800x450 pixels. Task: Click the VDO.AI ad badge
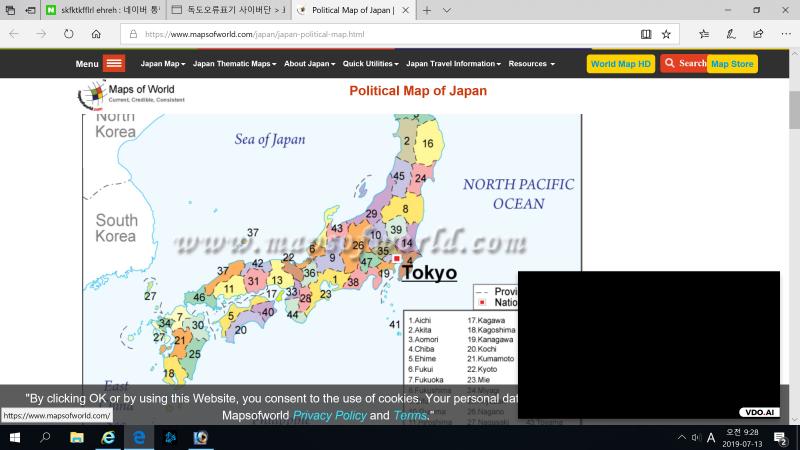(759, 412)
